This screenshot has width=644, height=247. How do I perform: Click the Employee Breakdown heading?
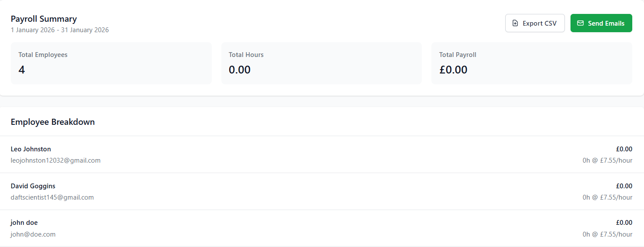click(x=53, y=122)
